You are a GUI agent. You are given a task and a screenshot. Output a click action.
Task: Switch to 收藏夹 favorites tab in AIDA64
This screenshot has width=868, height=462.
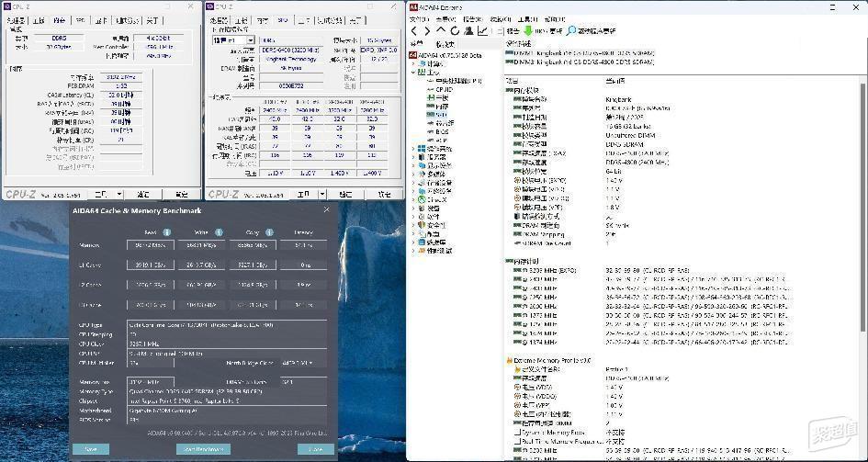pyautogui.click(x=445, y=44)
